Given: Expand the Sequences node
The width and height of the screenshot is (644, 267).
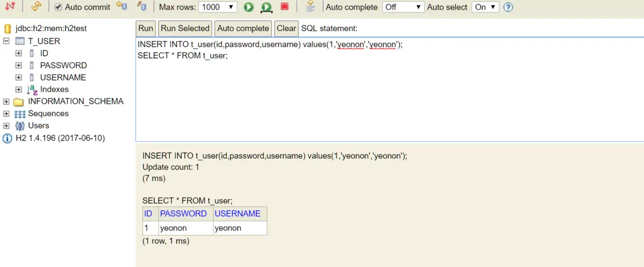Looking at the screenshot, I should pos(6,114).
